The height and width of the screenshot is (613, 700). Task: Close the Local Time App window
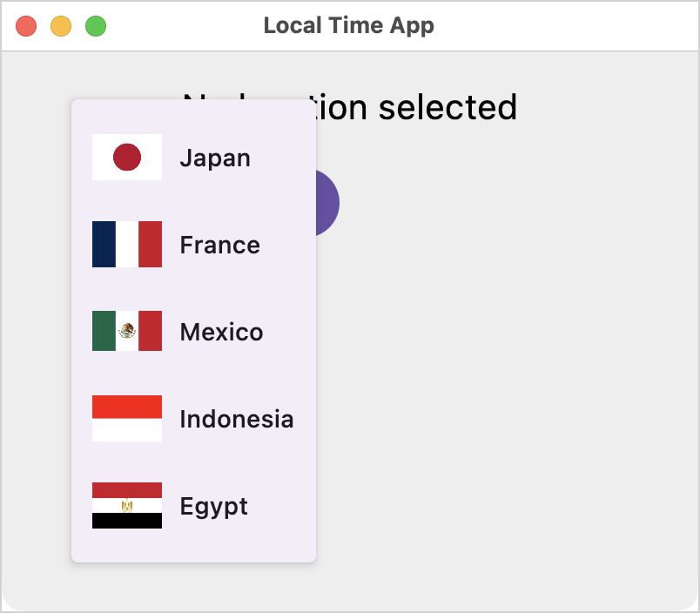pos(26,26)
